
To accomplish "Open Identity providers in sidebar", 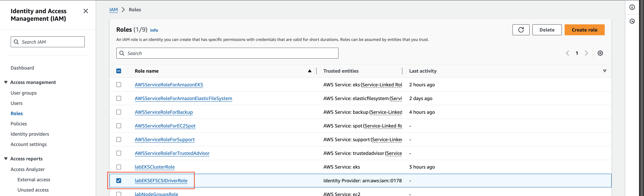I will [x=30, y=134].
